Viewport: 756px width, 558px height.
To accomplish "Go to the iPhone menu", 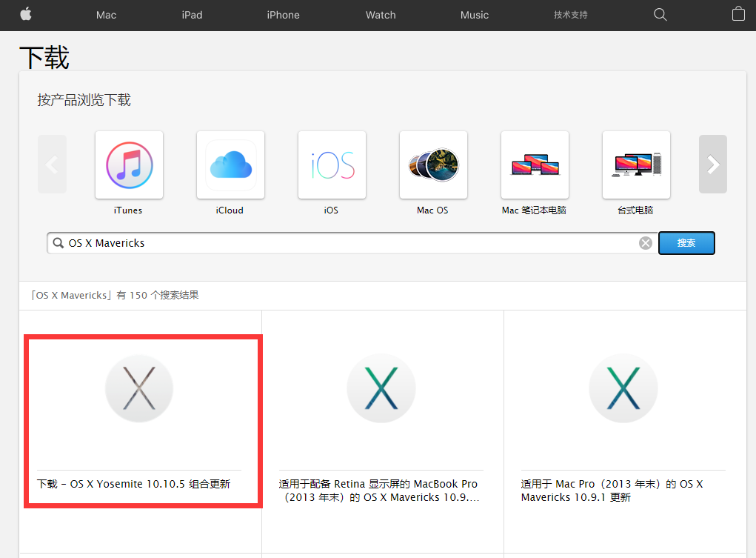I will coord(283,15).
